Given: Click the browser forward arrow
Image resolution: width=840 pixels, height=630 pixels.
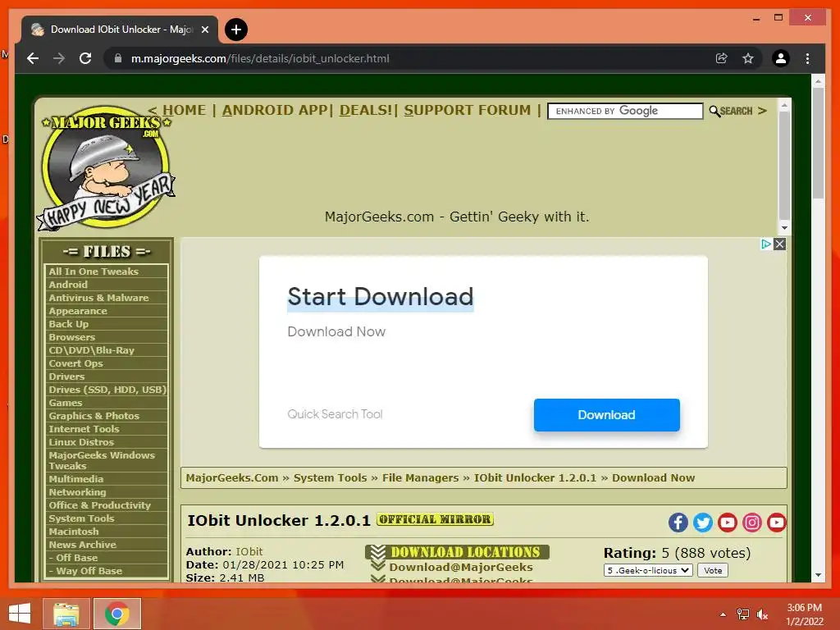Looking at the screenshot, I should click(x=59, y=58).
